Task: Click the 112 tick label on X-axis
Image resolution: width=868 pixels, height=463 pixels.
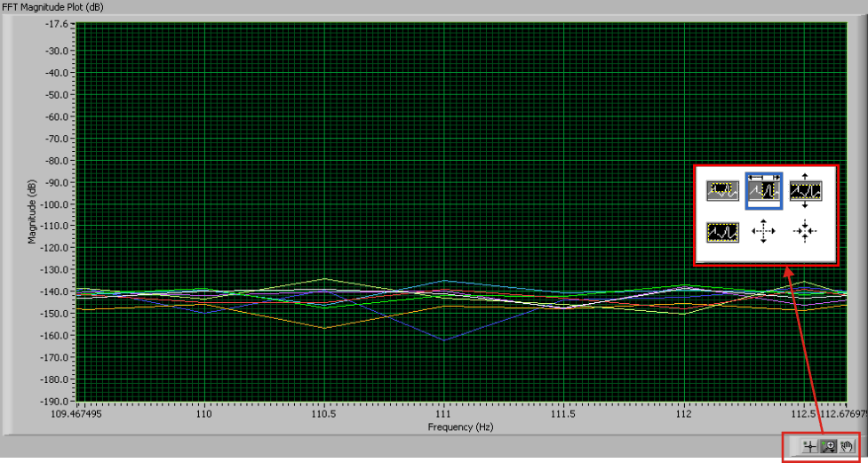Action: coord(684,414)
